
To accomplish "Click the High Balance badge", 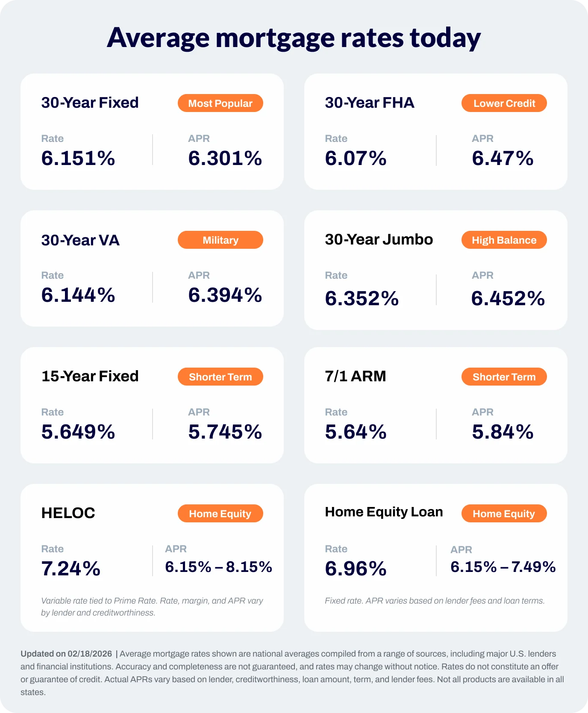I will [x=504, y=240].
